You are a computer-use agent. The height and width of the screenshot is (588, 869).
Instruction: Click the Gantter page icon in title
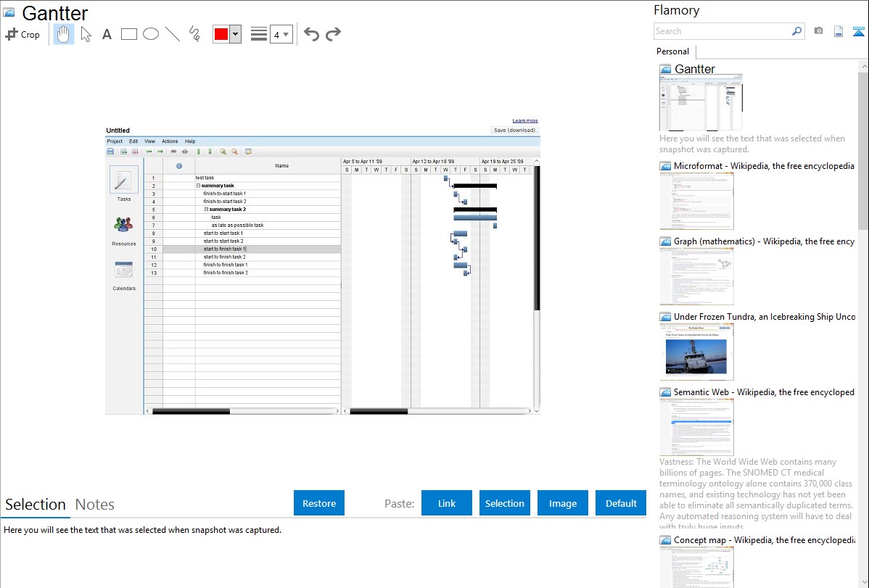tap(9, 12)
